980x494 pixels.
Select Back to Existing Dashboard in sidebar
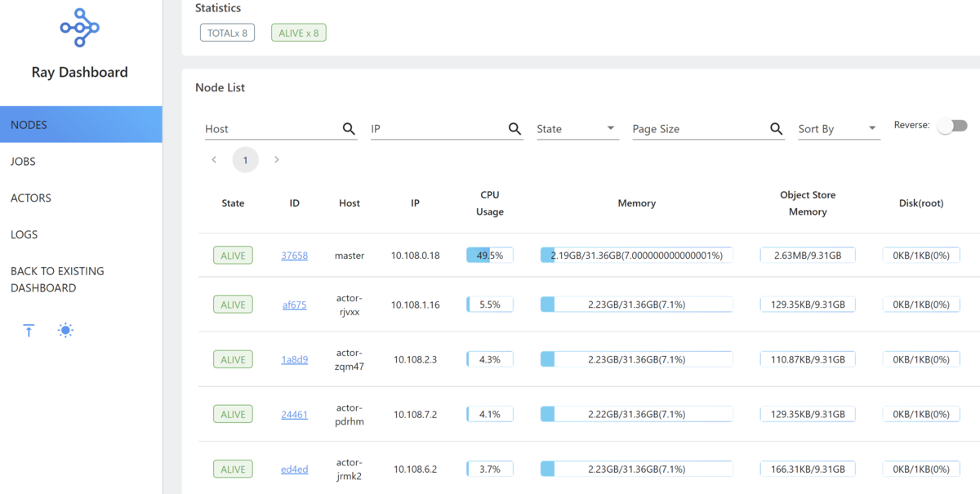click(x=81, y=279)
